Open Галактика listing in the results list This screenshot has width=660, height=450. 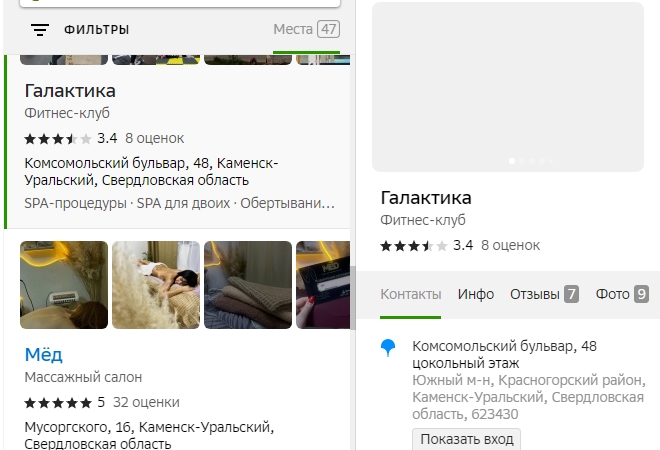point(70,91)
